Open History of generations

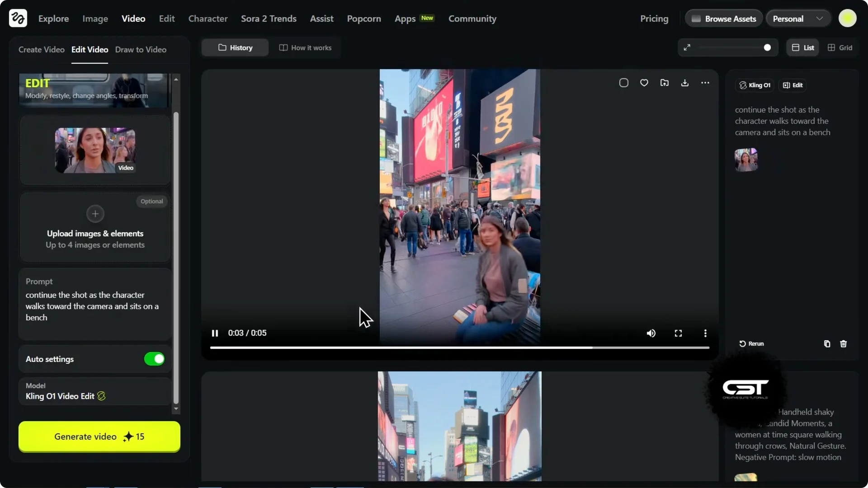235,47
